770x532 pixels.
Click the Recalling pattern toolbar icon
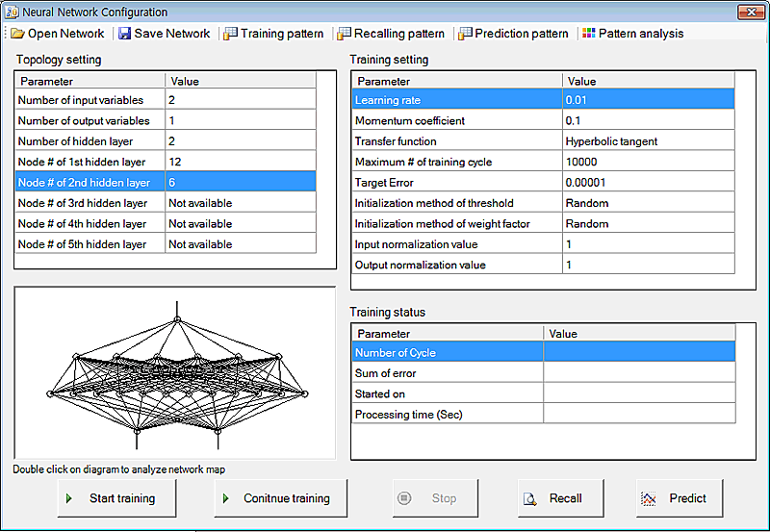(344, 34)
